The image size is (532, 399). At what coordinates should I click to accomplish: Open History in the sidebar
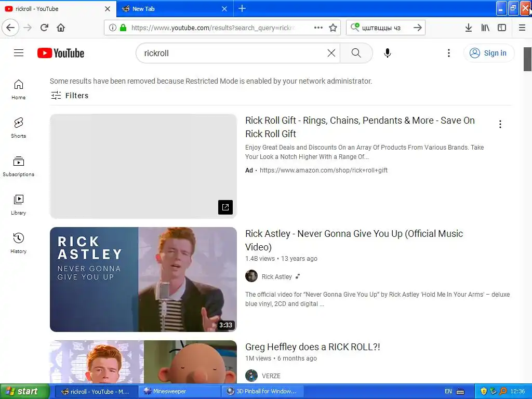[x=18, y=243]
